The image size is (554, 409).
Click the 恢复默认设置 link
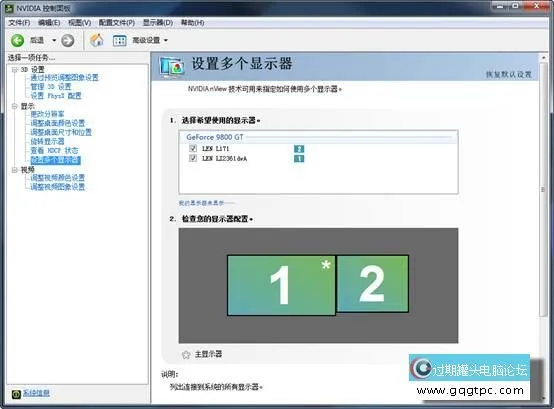click(509, 75)
